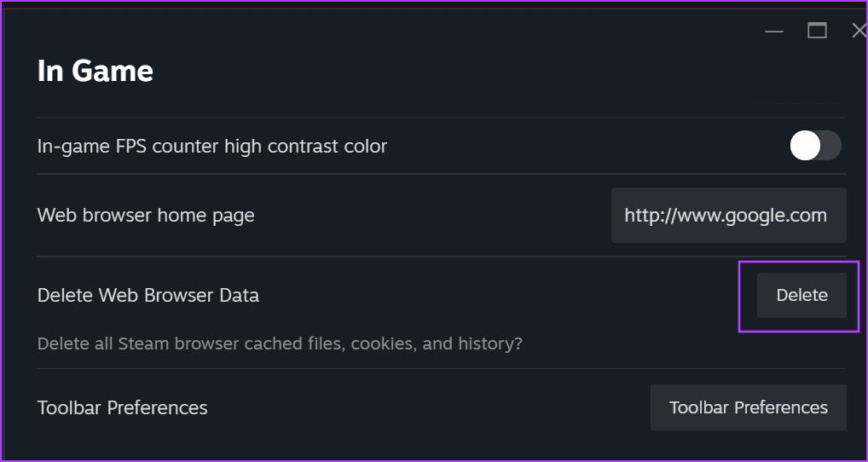
Task: Click the white knob of the FPS contrast toggle
Action: (x=805, y=146)
